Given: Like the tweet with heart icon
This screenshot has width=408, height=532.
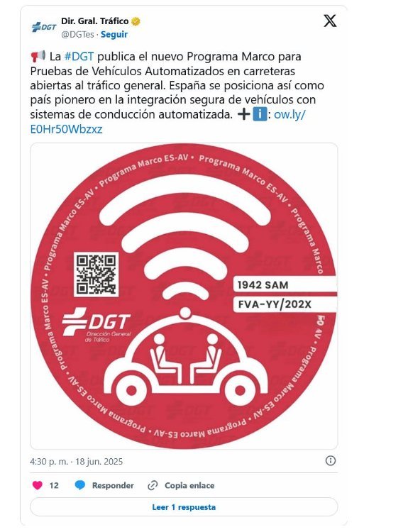Looking at the screenshot, I should click(x=38, y=485).
